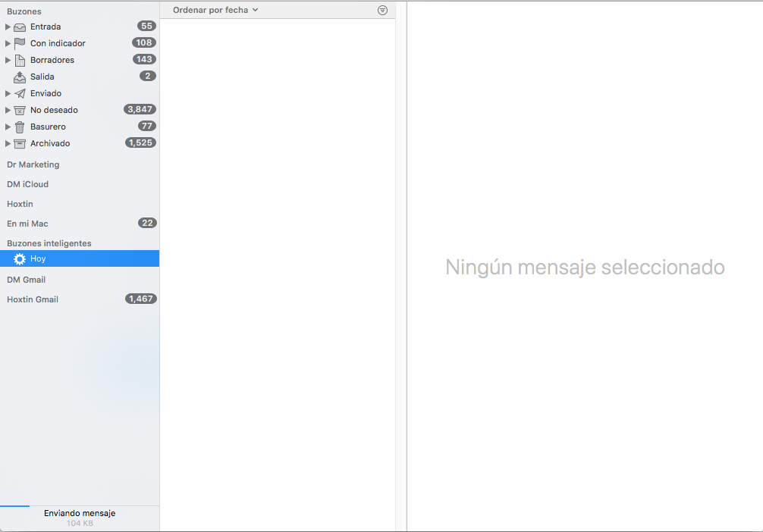The height and width of the screenshot is (532, 763).
Task: Click the Basurero trash can icon
Action: pyautogui.click(x=20, y=127)
